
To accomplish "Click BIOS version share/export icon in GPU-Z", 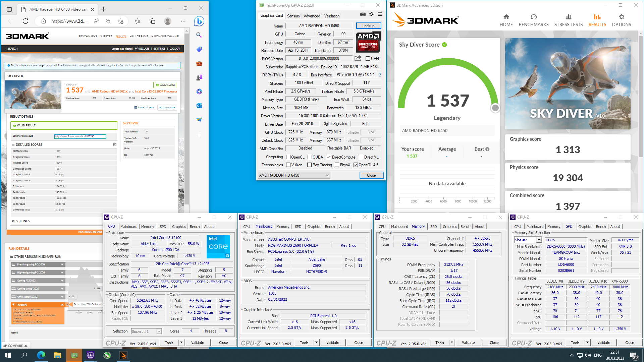I will [x=358, y=58].
